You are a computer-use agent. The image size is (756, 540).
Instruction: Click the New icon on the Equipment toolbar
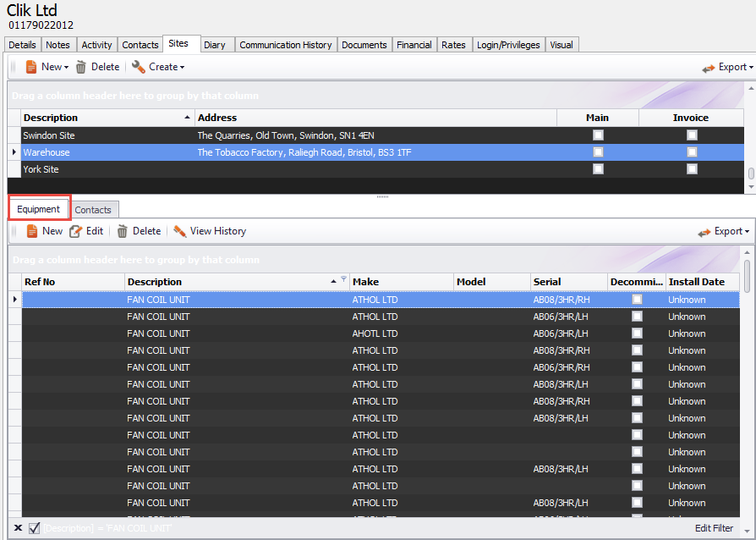click(30, 230)
